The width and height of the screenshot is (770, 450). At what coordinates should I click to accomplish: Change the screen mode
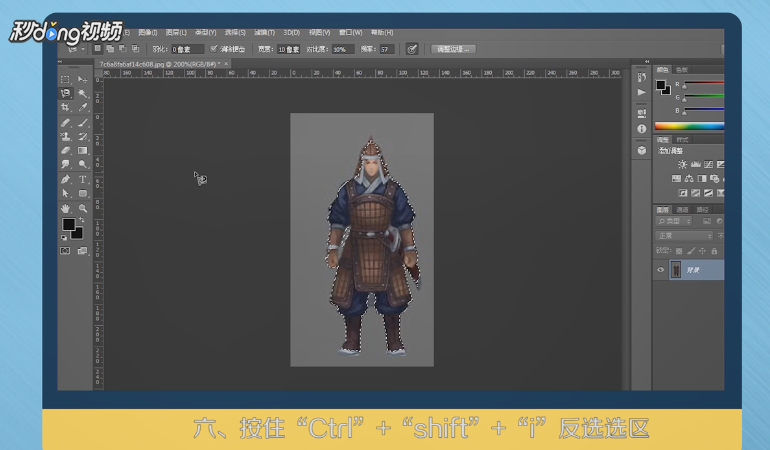pyautogui.click(x=82, y=251)
